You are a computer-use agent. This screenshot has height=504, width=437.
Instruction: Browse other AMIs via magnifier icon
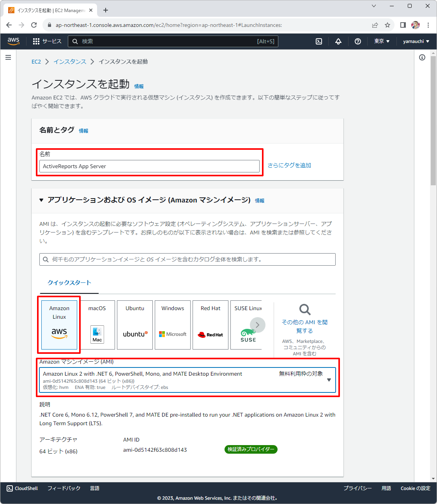pos(305,310)
